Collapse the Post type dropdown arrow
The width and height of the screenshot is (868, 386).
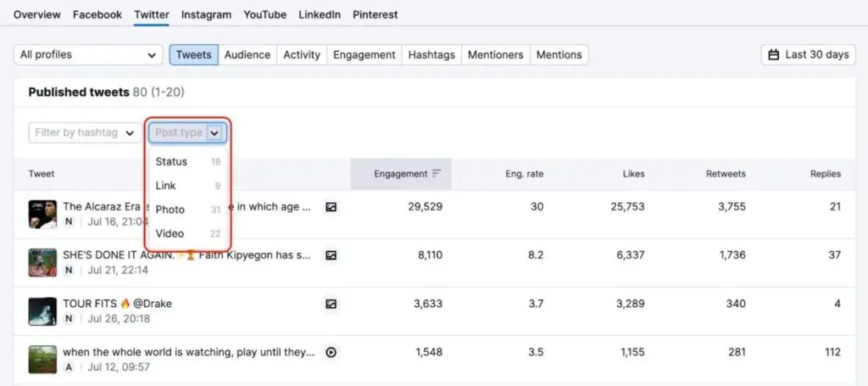214,132
